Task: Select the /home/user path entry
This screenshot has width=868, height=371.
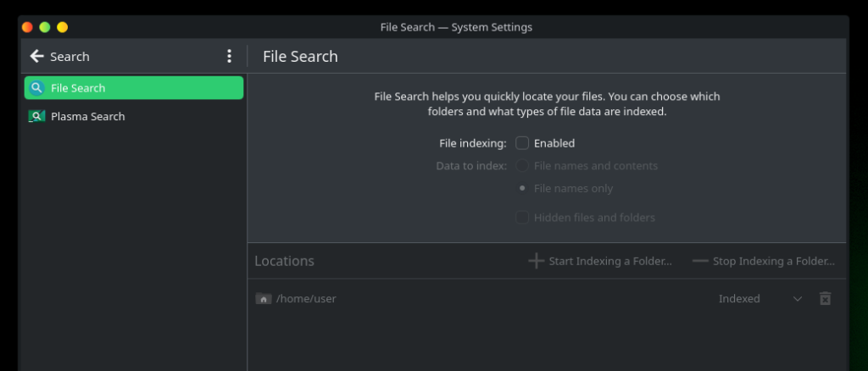Action: (306, 299)
